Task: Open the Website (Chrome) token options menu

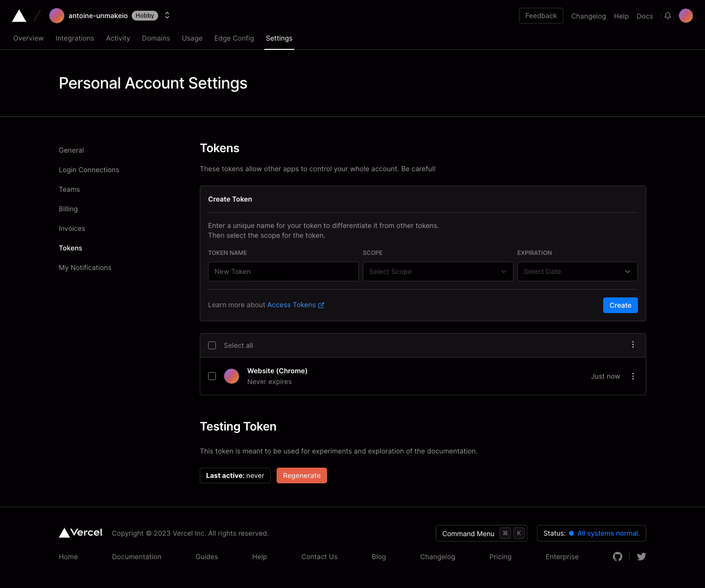Action: [633, 376]
